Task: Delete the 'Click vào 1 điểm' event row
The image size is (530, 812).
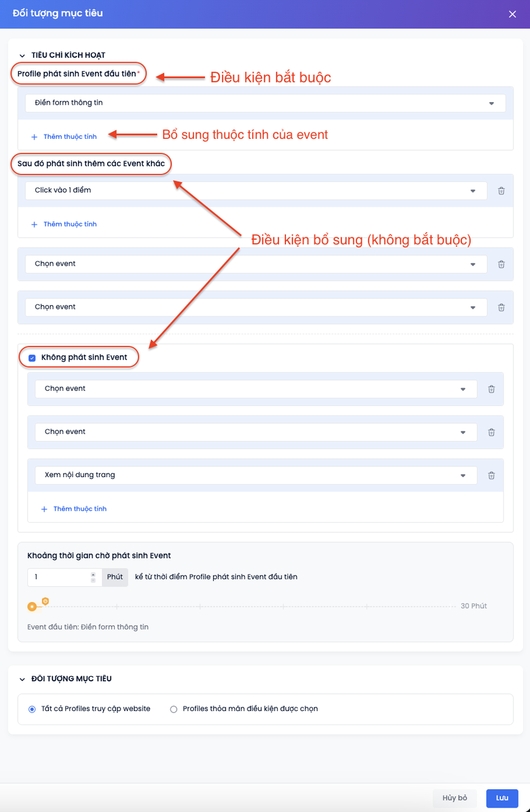Action: [501, 191]
